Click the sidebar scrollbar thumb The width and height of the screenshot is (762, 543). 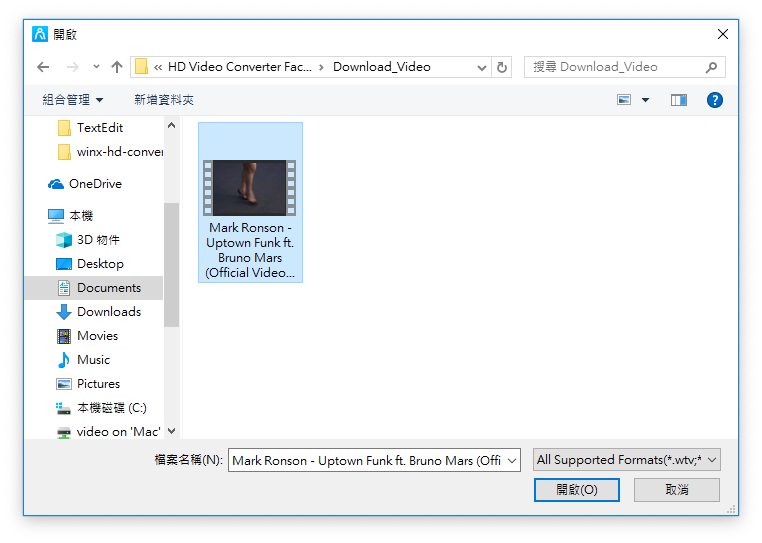(x=171, y=265)
